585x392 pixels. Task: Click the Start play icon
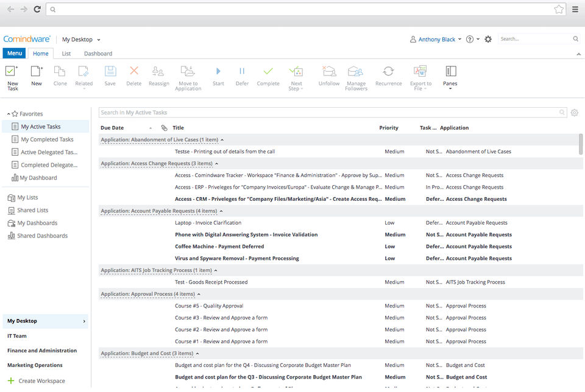[218, 72]
